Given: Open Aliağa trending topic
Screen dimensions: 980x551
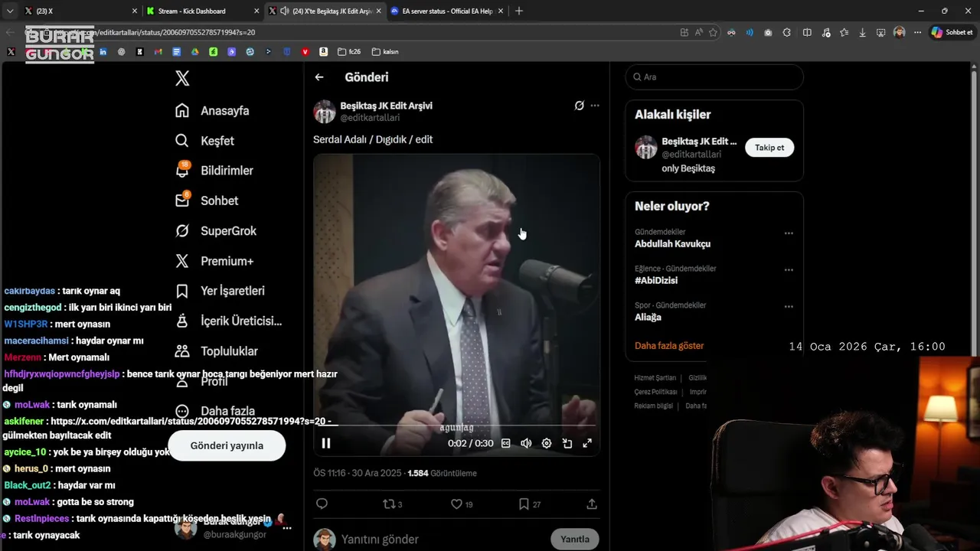Looking at the screenshot, I should (x=648, y=318).
